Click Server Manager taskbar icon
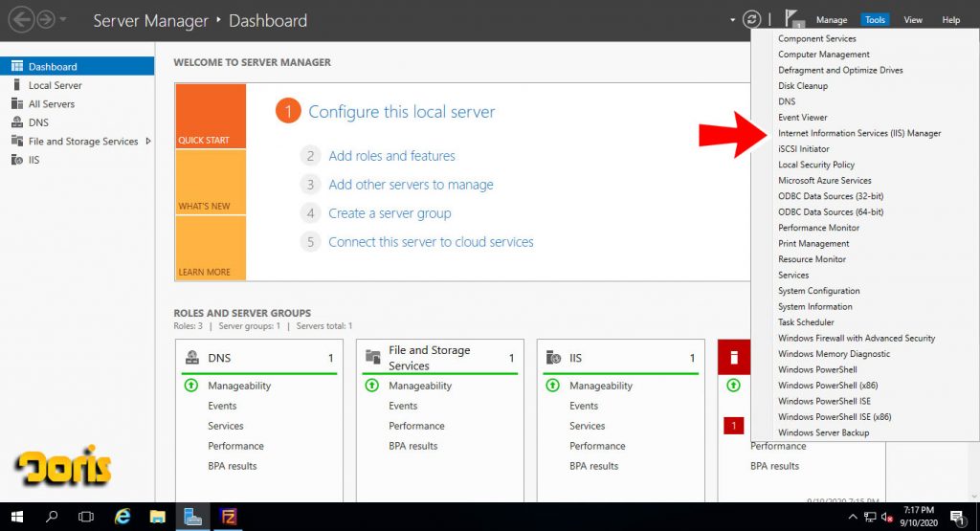Image resolution: width=980 pixels, height=531 pixels. pos(192,517)
